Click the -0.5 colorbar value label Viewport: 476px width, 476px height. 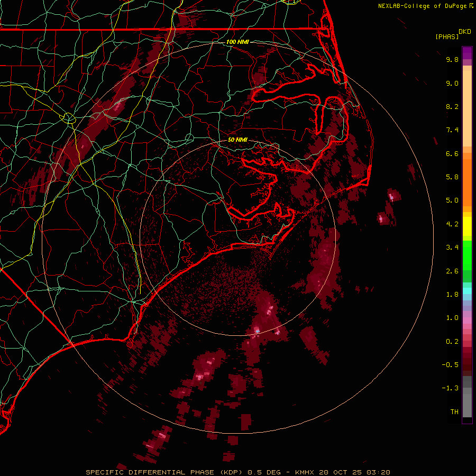tap(450, 365)
